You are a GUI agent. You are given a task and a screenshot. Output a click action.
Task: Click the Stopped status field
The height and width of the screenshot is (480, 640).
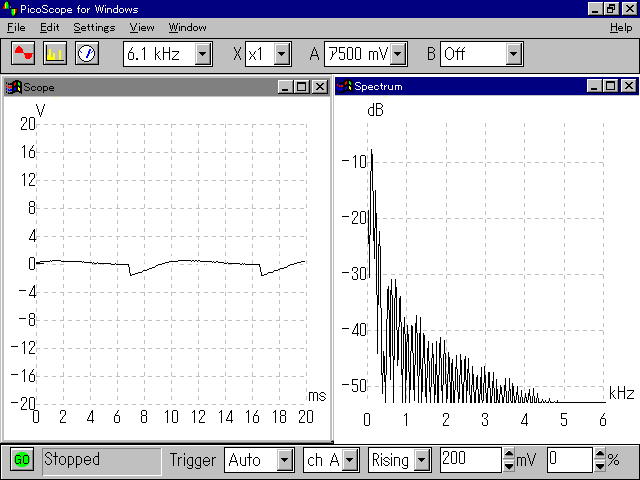(102, 460)
